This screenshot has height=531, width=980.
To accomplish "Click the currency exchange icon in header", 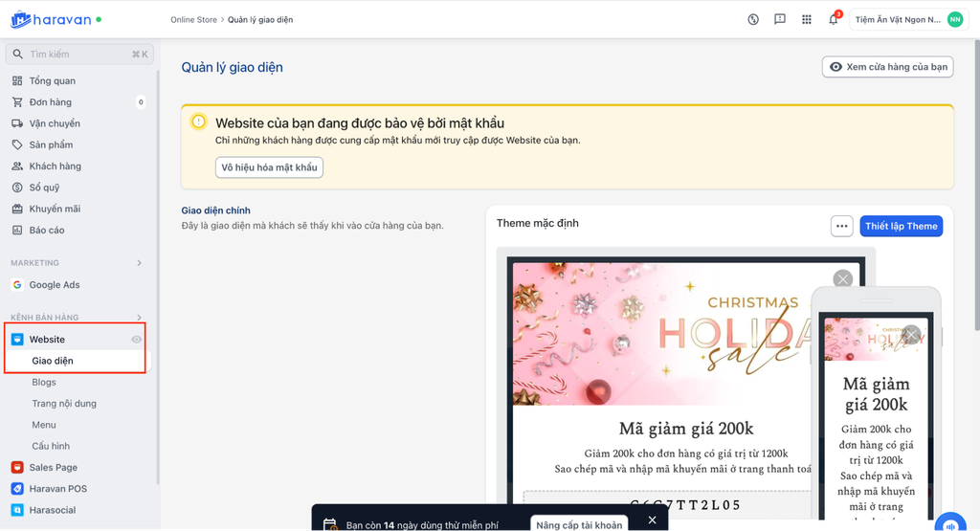I will pyautogui.click(x=753, y=19).
